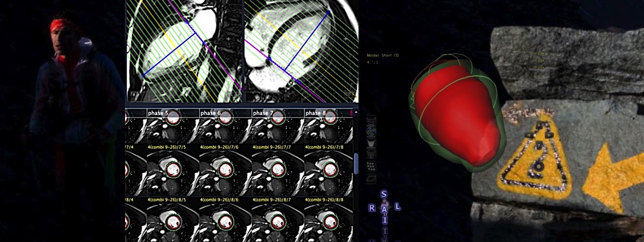Screen dimensions: 644x242
Task: Click the left long-axis MRI view
Action: (182, 51)
